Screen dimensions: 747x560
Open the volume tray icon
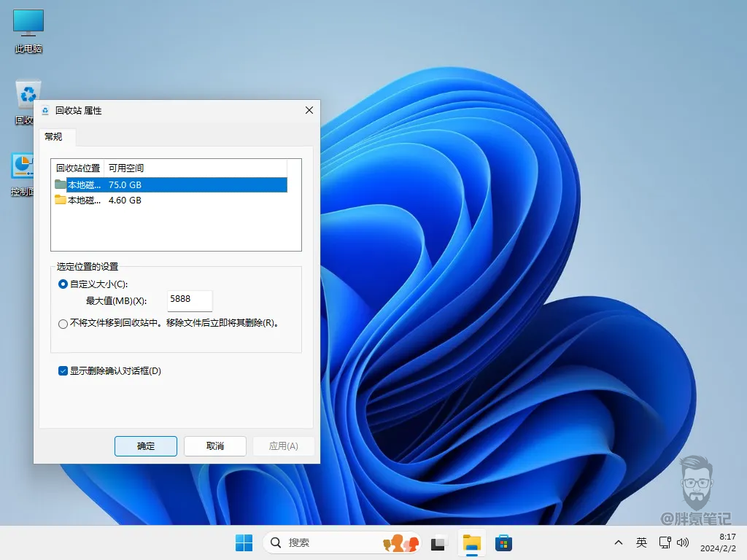683,542
